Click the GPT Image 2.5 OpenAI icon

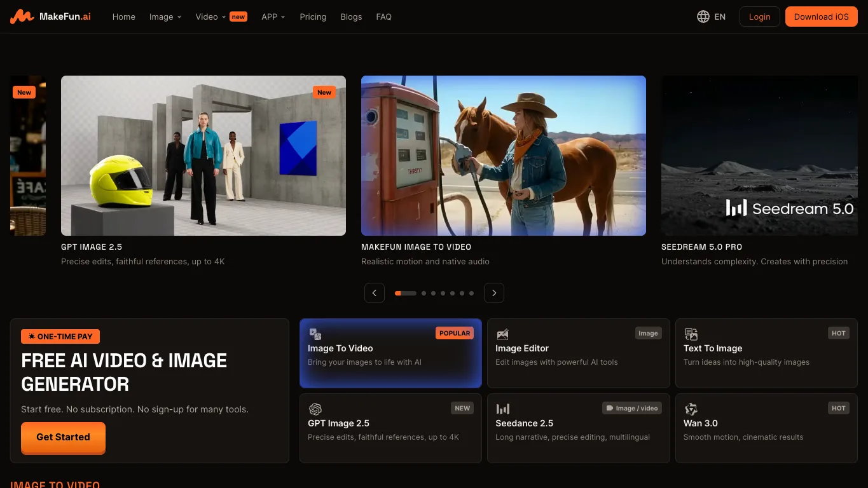click(315, 409)
